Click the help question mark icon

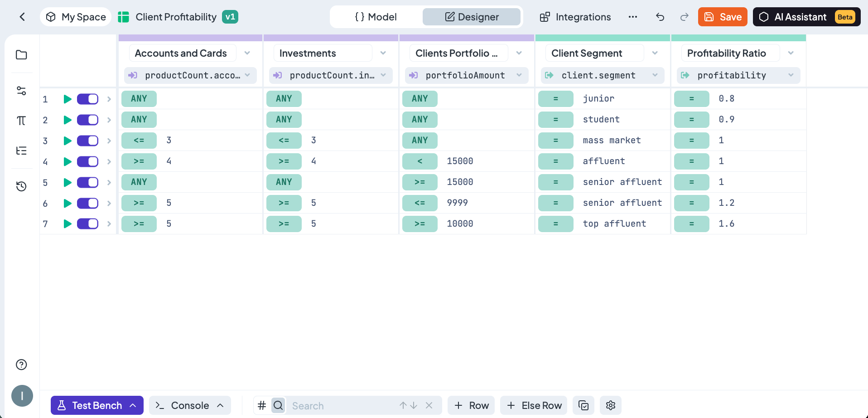tap(21, 365)
